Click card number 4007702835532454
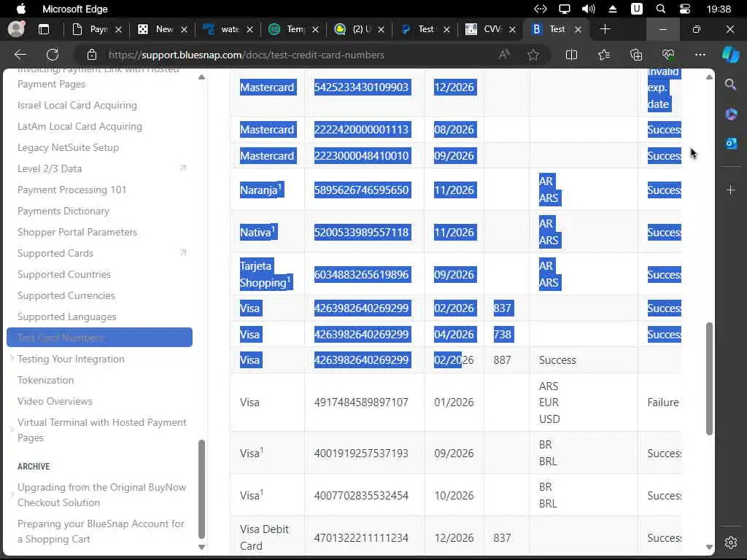 coord(361,496)
